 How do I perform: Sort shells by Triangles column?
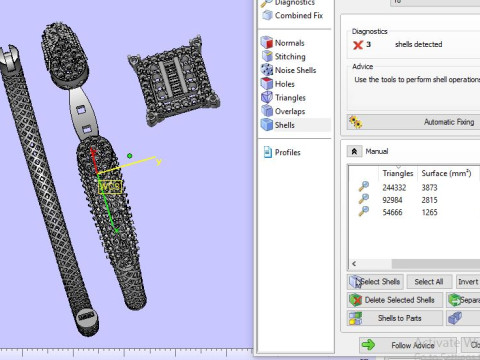coord(398,173)
